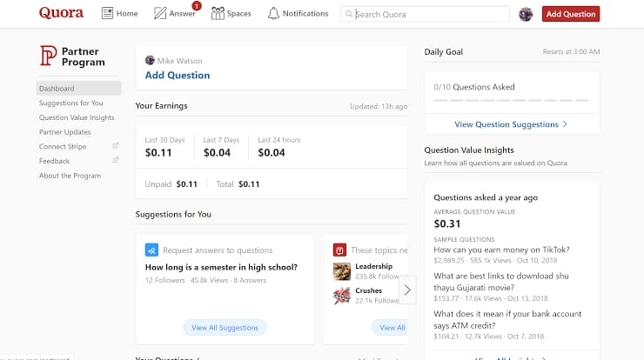Click the Last 7 Days $0.04 value
The image size is (644, 360).
(217, 153)
